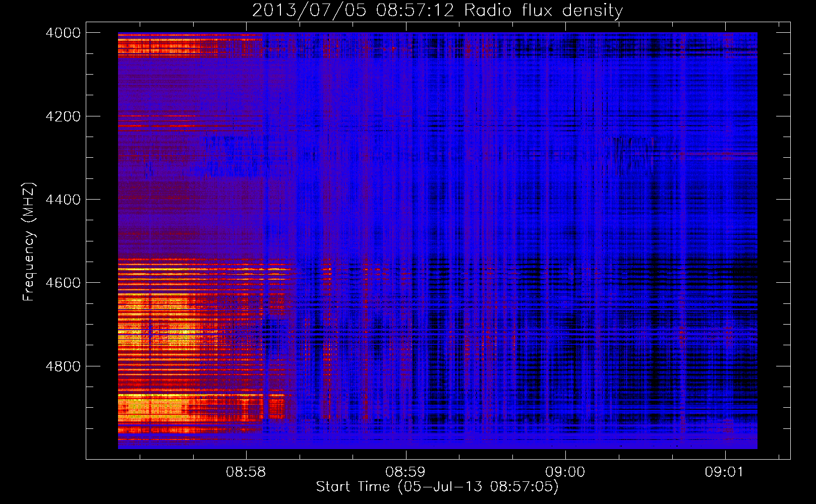The image size is (816, 504).
Task: Click the 4200 frequency tick label
Action: pos(63,116)
